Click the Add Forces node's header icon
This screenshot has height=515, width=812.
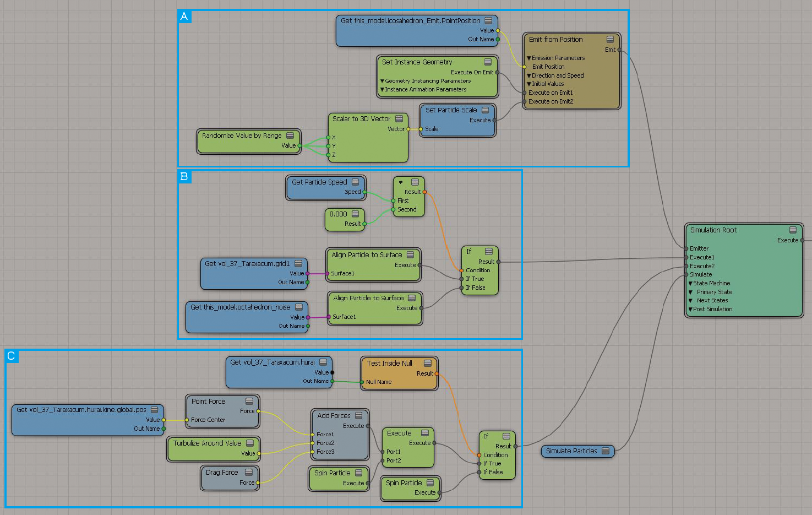[x=359, y=416]
